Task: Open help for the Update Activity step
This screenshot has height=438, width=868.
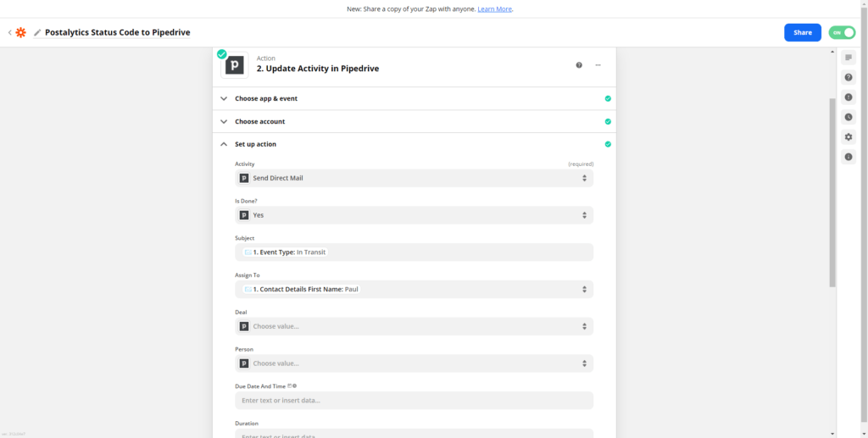Action: tap(579, 64)
